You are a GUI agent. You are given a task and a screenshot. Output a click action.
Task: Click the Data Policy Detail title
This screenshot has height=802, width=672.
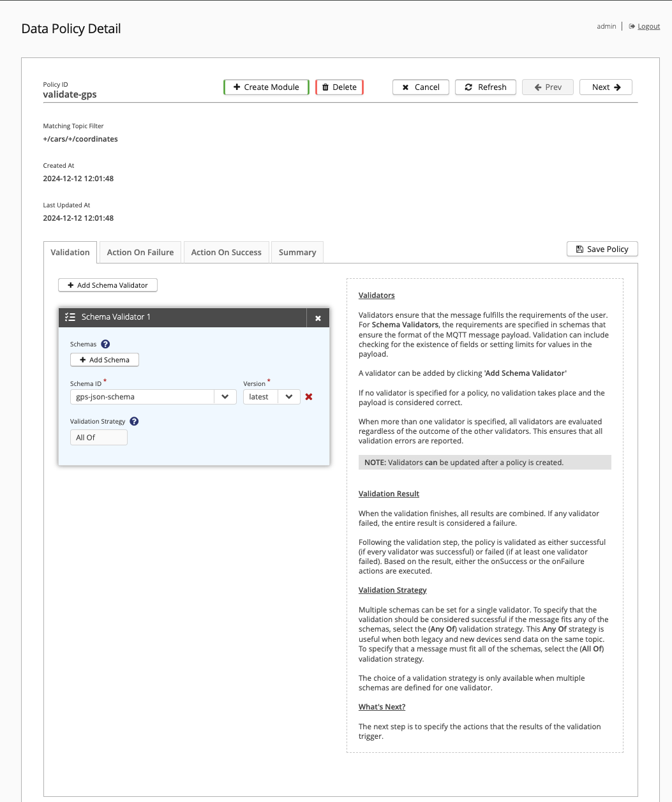pyautogui.click(x=71, y=29)
